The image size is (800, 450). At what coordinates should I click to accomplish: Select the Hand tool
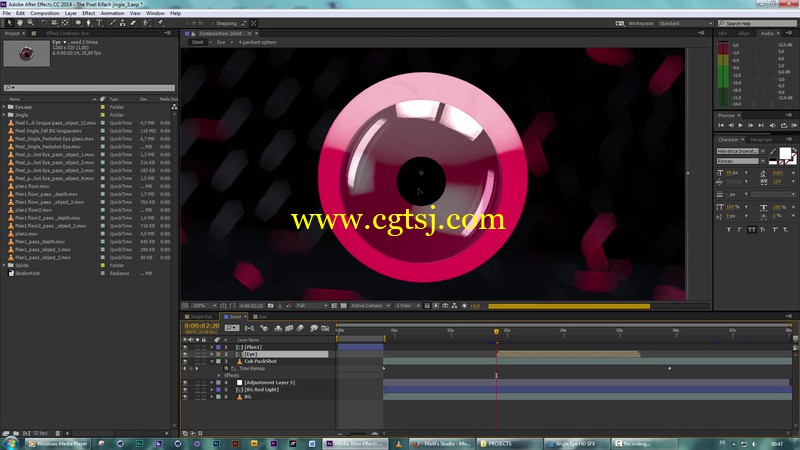point(20,23)
